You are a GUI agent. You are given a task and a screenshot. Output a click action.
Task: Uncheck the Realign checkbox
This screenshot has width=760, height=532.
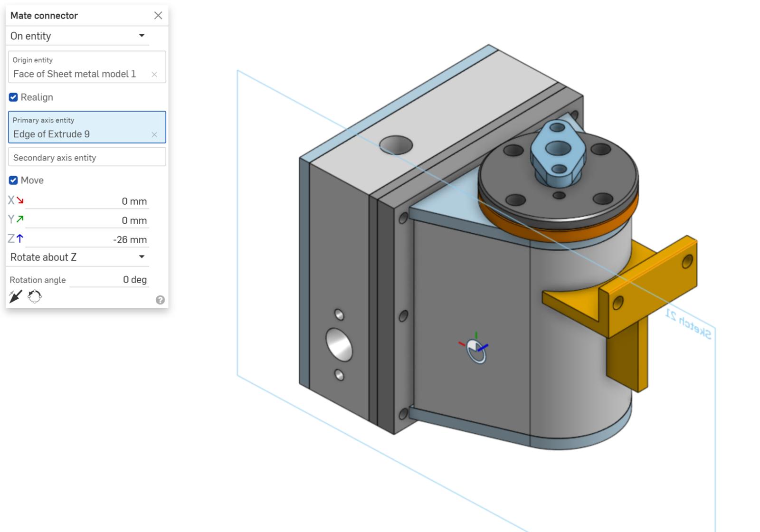pyautogui.click(x=13, y=97)
